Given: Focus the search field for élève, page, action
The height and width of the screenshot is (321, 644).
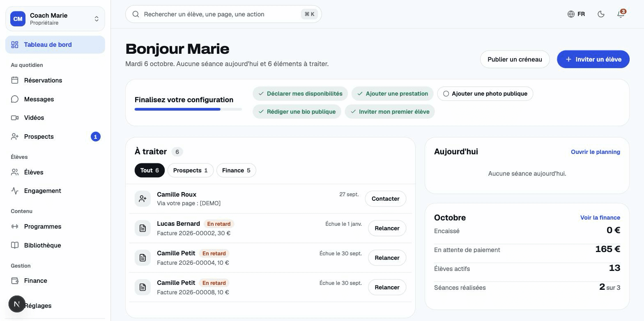Looking at the screenshot, I should (x=223, y=14).
